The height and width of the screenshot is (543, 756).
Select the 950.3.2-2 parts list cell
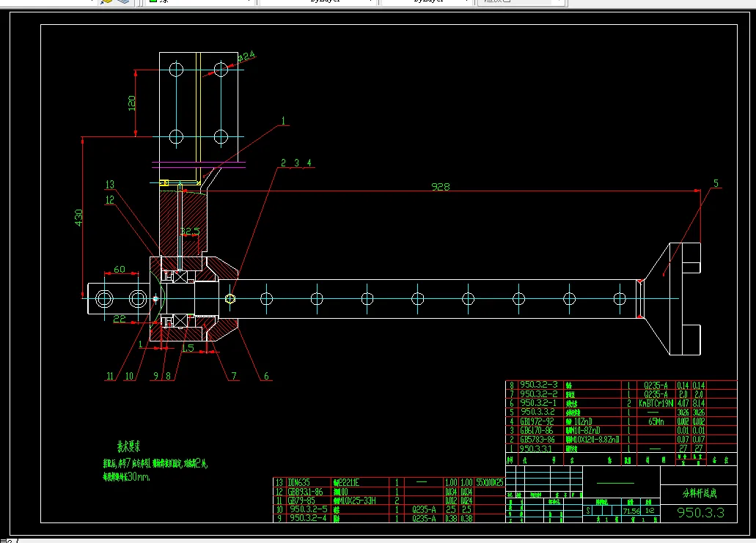538,394
